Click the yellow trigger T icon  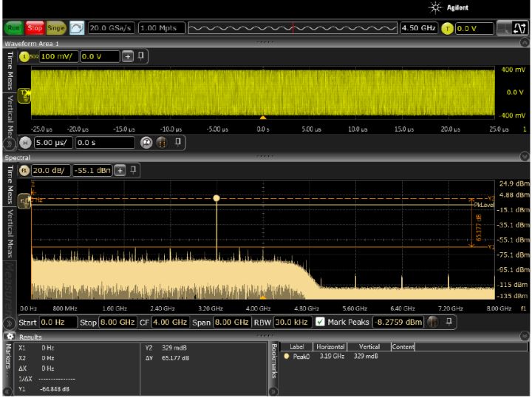(447, 28)
